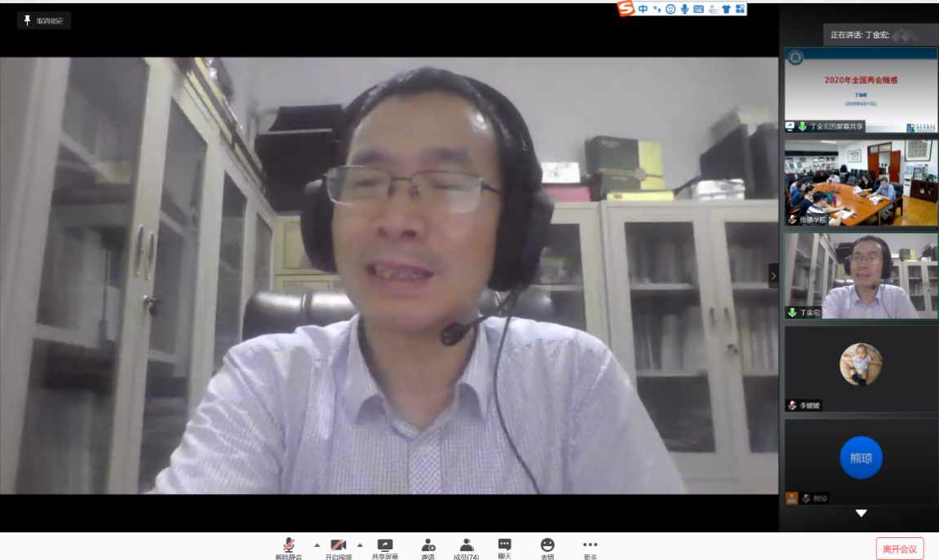Collapse the participant sidebar with chevron

(x=773, y=276)
